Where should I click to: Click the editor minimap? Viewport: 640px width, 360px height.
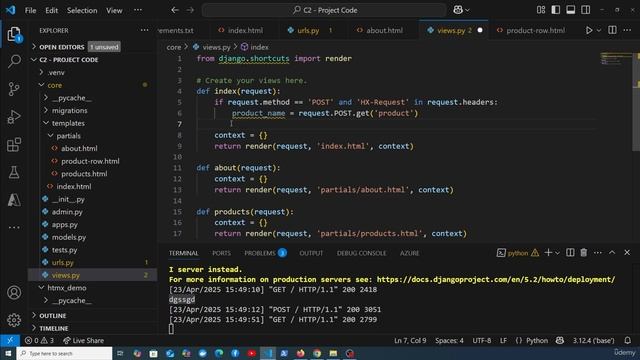(616, 59)
